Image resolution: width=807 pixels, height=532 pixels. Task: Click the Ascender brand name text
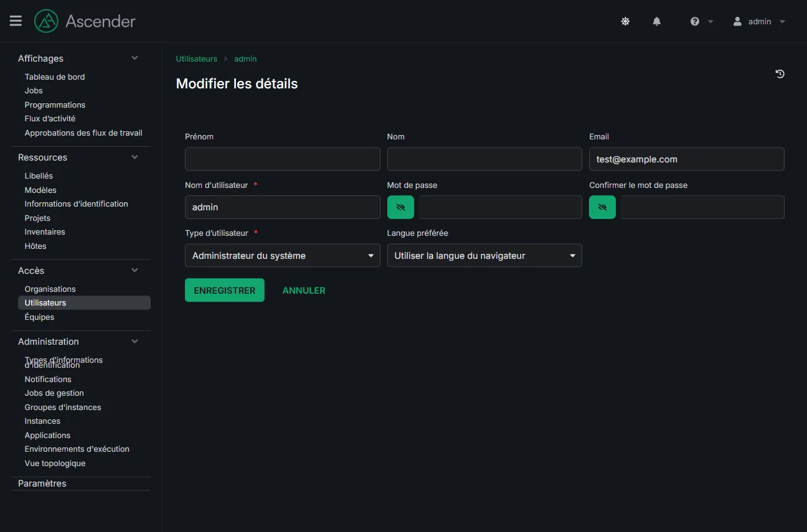[100, 21]
